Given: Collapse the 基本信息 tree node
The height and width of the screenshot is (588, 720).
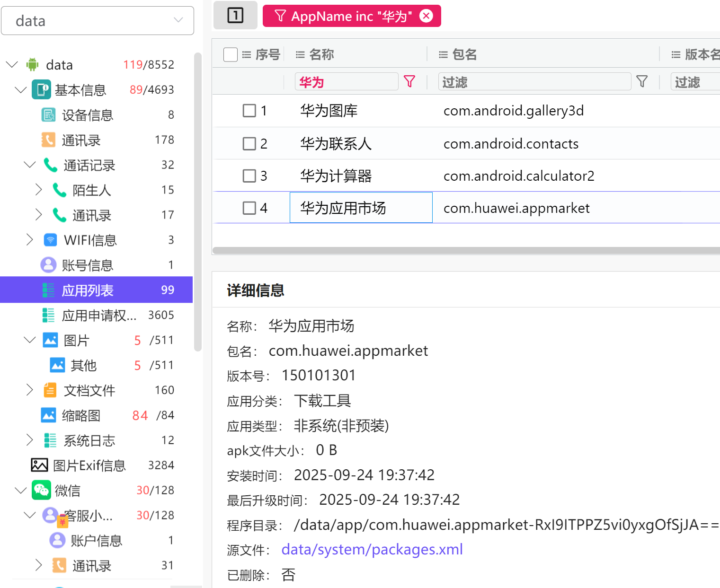Looking at the screenshot, I should (21, 89).
